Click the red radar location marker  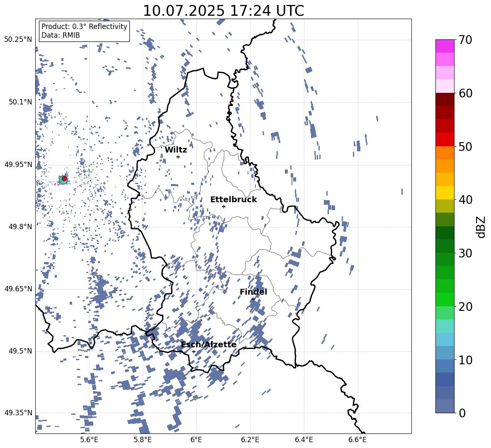point(64,179)
